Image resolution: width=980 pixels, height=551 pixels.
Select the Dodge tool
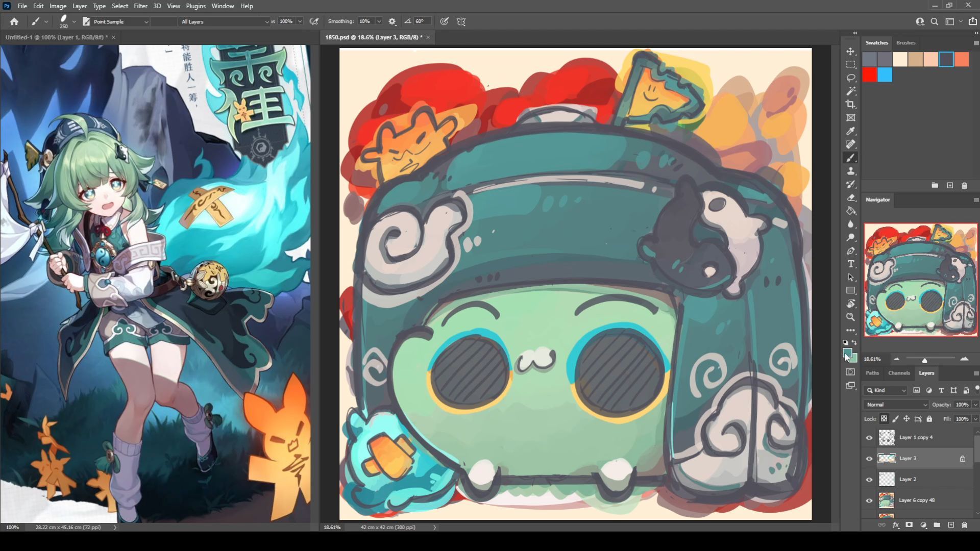850,237
